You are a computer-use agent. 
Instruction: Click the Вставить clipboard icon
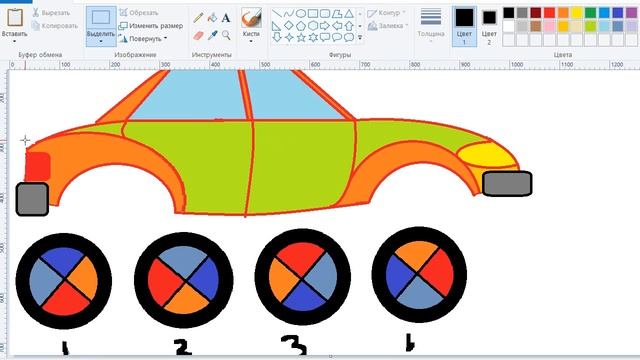[x=15, y=17]
